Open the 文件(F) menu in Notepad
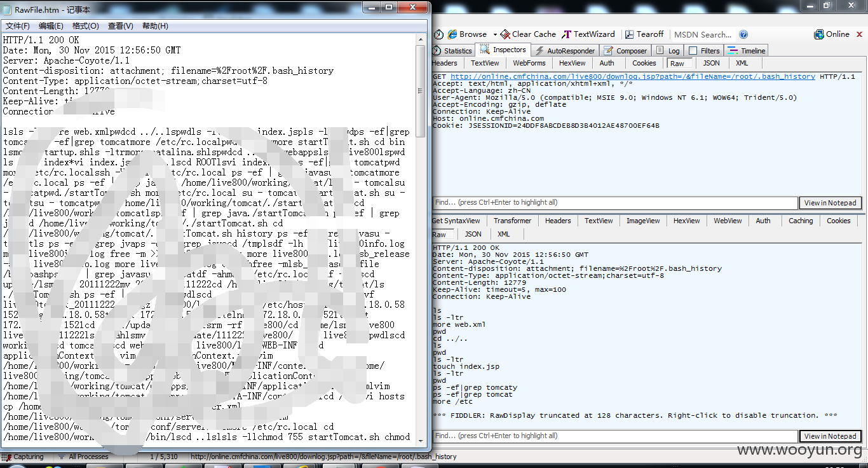The image size is (868, 468). 18,26
